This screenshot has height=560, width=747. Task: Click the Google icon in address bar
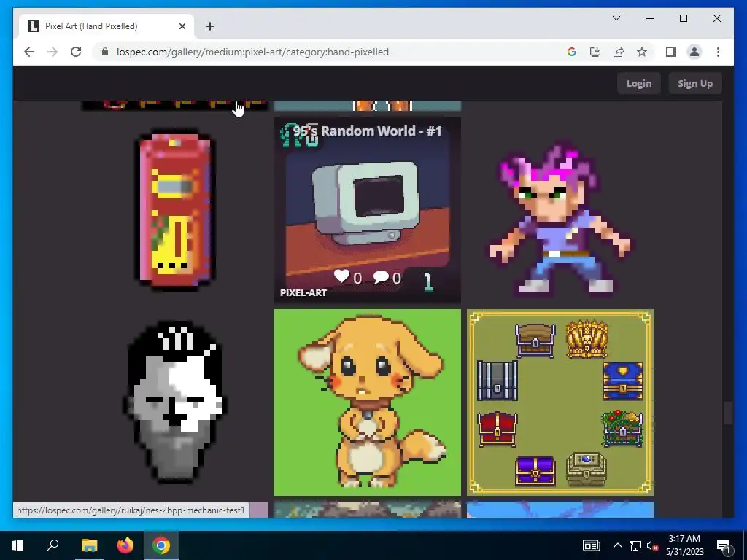[x=572, y=52]
